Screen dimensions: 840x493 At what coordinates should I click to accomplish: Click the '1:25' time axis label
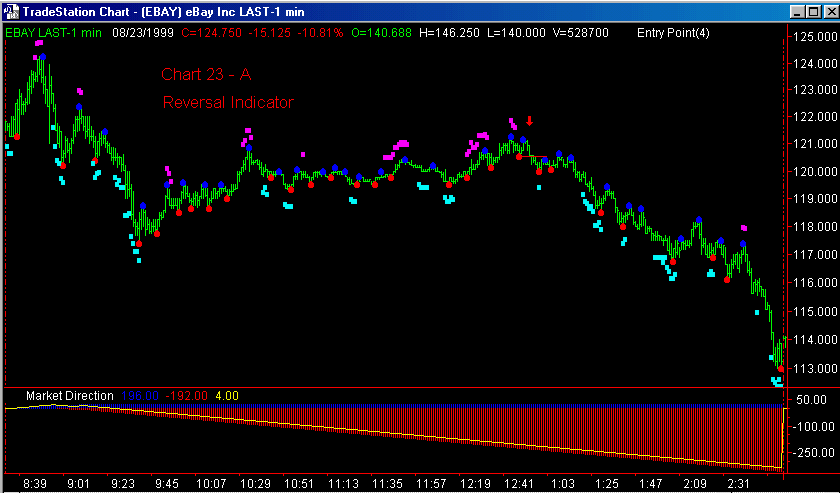[606, 484]
